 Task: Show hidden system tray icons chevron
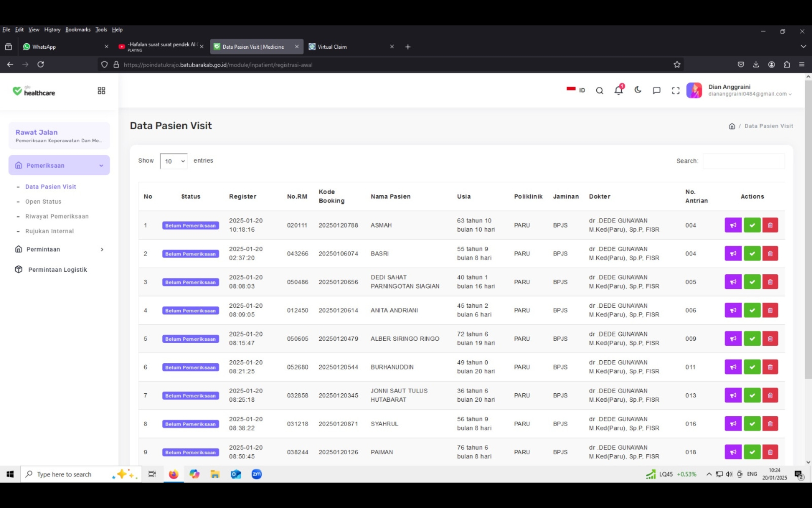point(709,474)
